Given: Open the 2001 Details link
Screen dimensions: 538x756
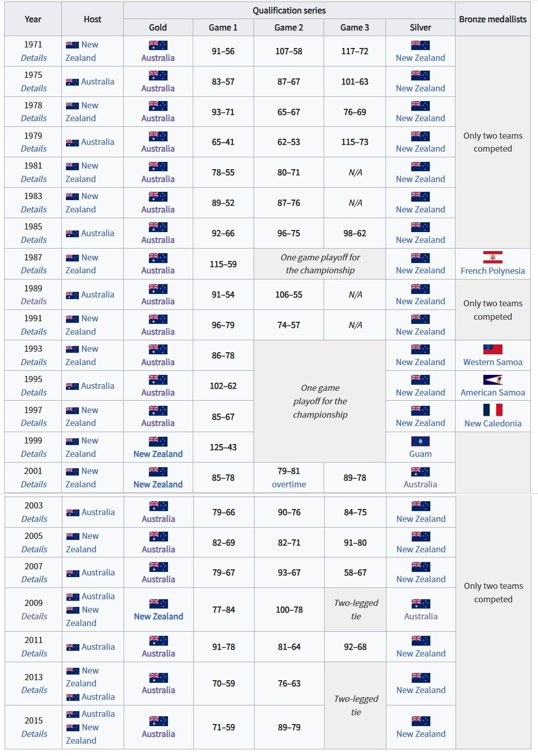Looking at the screenshot, I should click(x=33, y=484).
